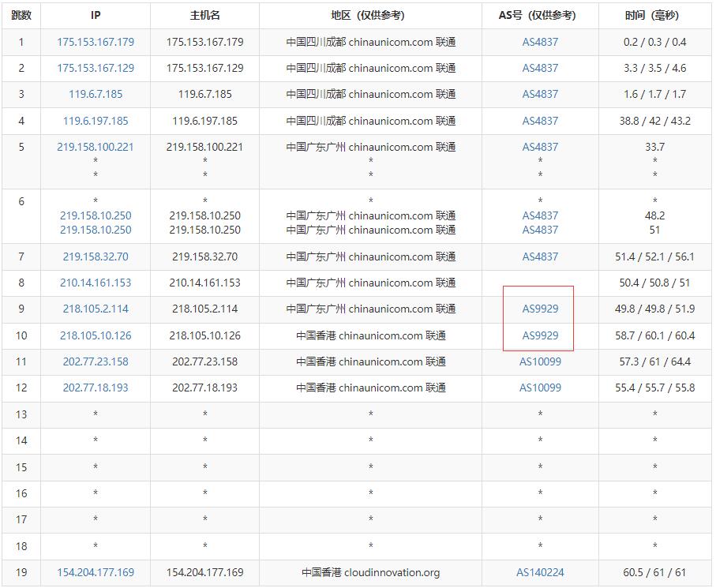
Task: Open IP link 119.6.197.185
Action: (x=96, y=121)
